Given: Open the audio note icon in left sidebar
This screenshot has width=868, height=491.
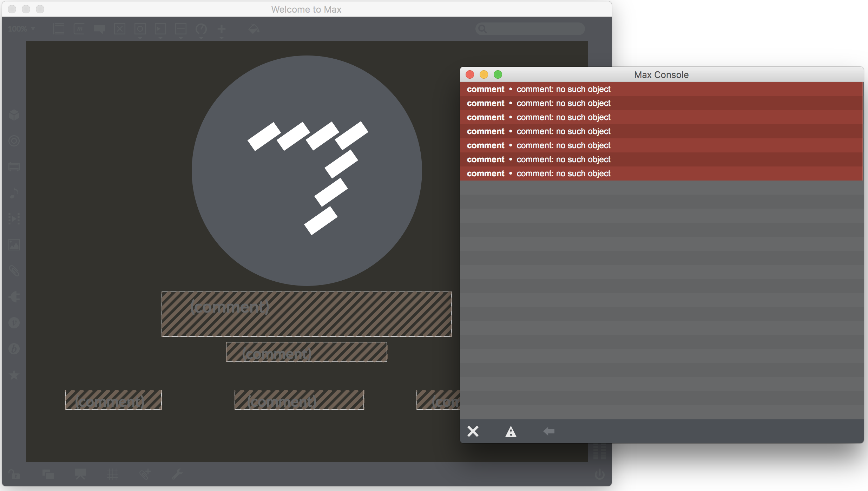Looking at the screenshot, I should click(14, 193).
